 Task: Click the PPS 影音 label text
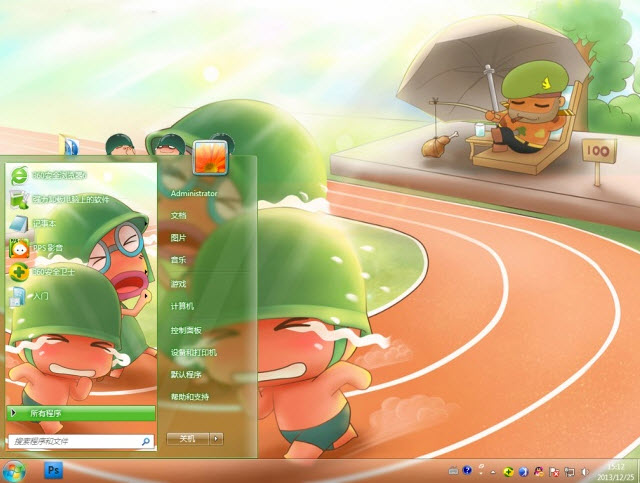[48, 248]
